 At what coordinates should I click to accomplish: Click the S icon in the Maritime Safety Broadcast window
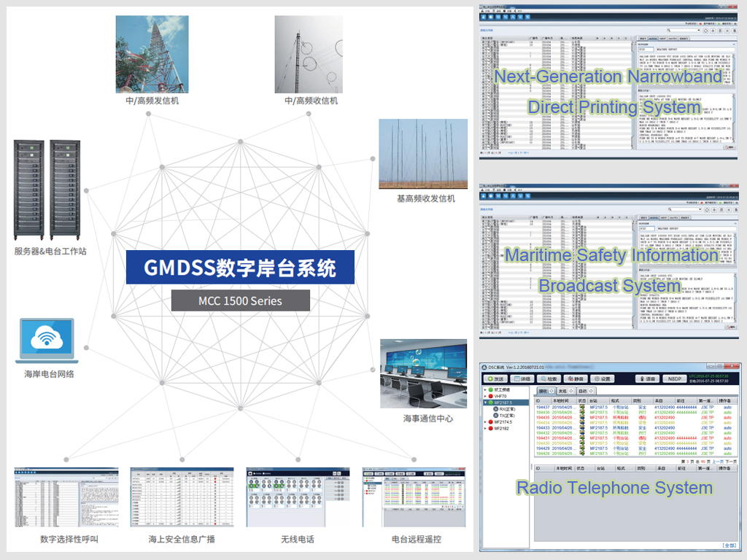point(527,196)
